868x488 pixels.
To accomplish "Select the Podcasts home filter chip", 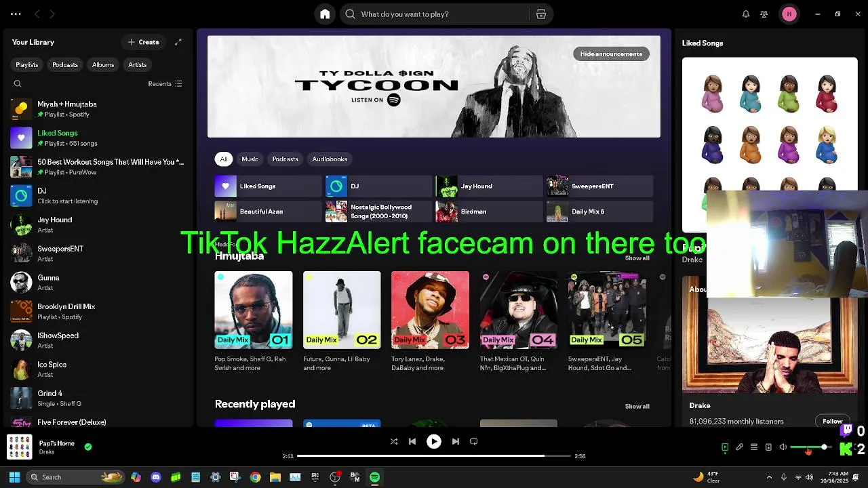I will tap(285, 159).
